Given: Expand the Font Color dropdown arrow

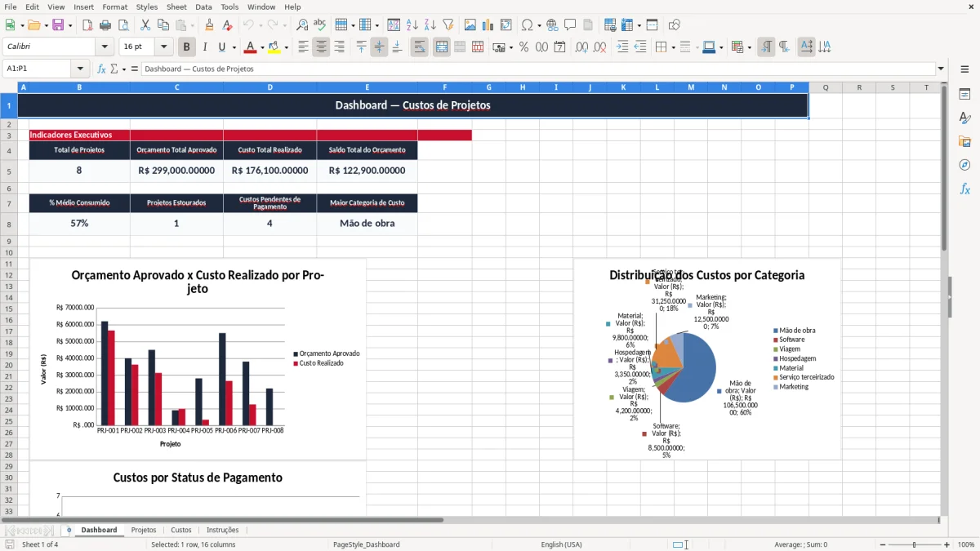Looking at the screenshot, I should 263,47.
